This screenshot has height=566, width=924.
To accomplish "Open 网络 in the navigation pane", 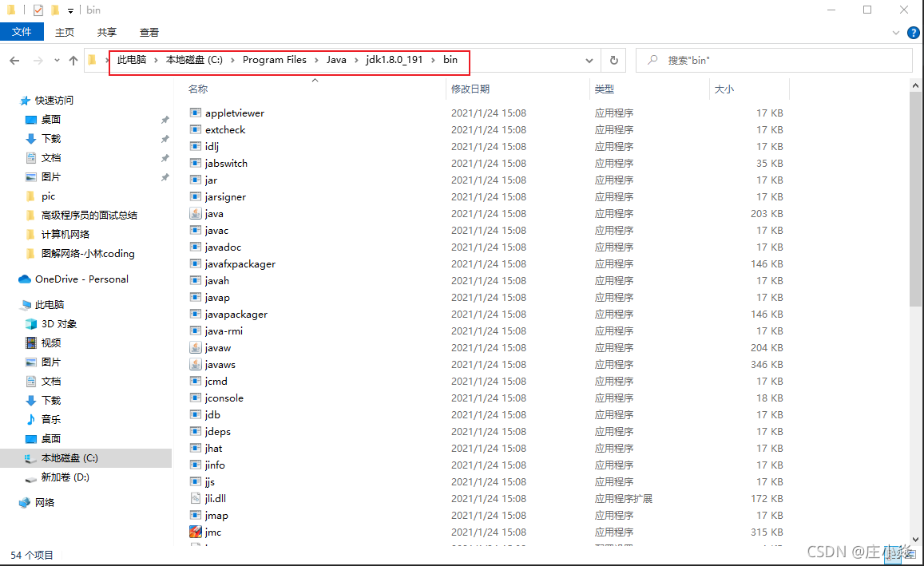I will (45, 502).
